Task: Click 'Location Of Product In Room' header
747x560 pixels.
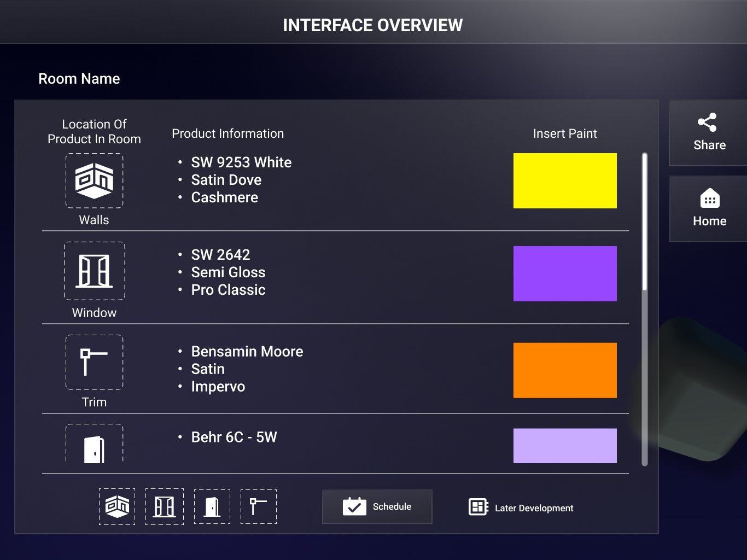Action: click(x=94, y=132)
